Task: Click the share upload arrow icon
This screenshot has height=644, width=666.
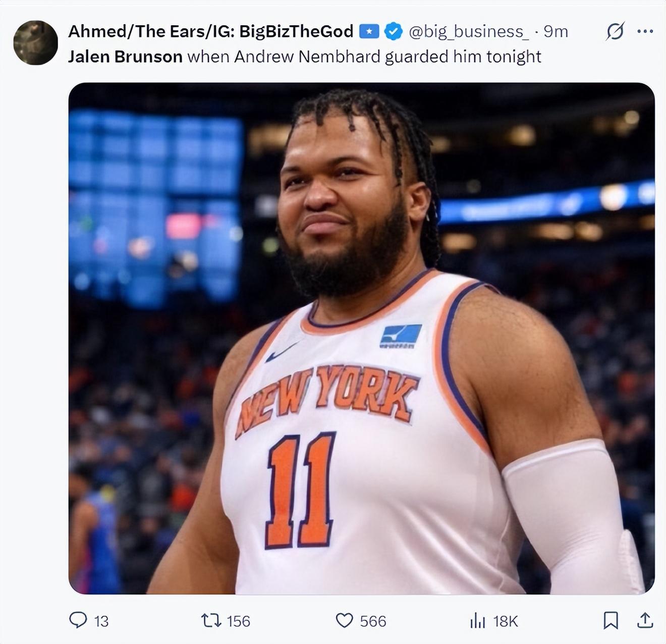Action: tap(644, 620)
